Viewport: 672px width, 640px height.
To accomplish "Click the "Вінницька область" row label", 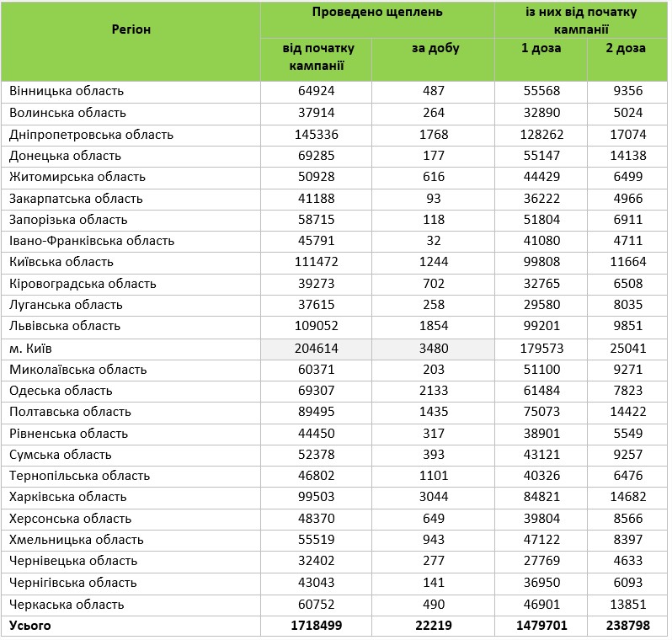I will (x=67, y=91).
